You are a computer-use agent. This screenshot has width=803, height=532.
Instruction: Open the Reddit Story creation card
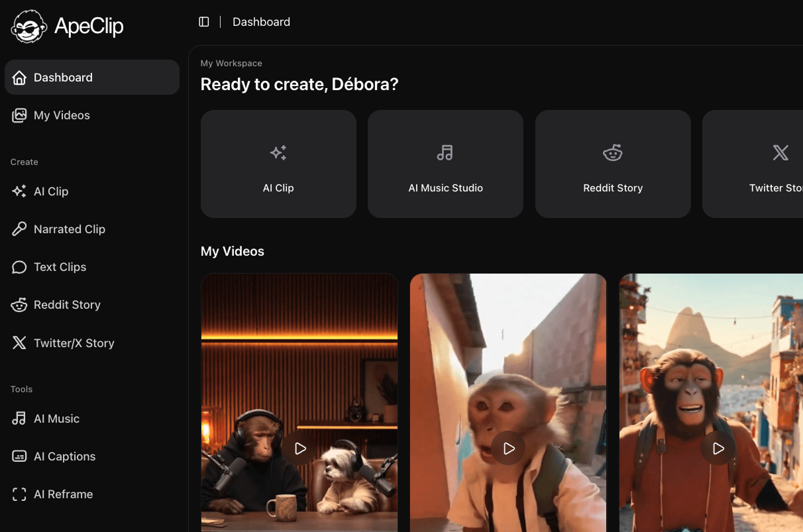613,164
